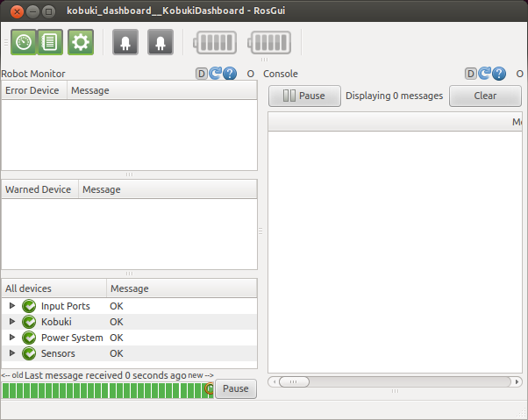
Task: Pause the Robot Monitor timeline
Action: pyautogui.click(x=235, y=388)
